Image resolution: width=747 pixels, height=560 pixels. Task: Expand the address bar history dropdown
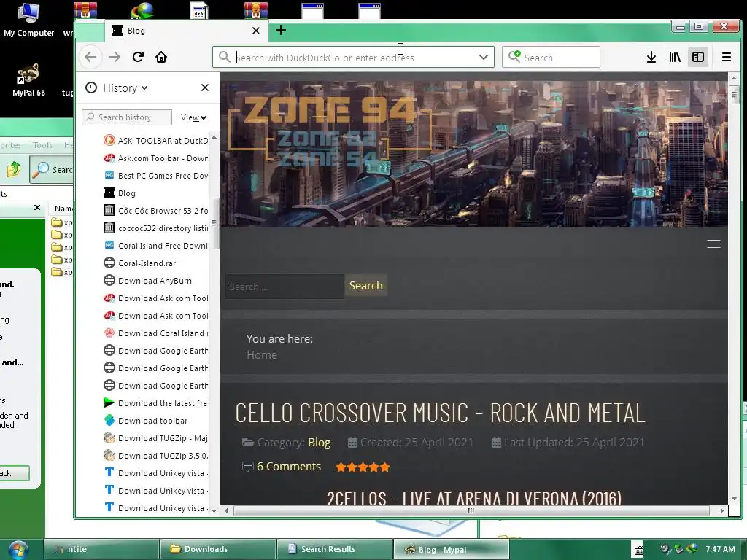click(x=483, y=57)
